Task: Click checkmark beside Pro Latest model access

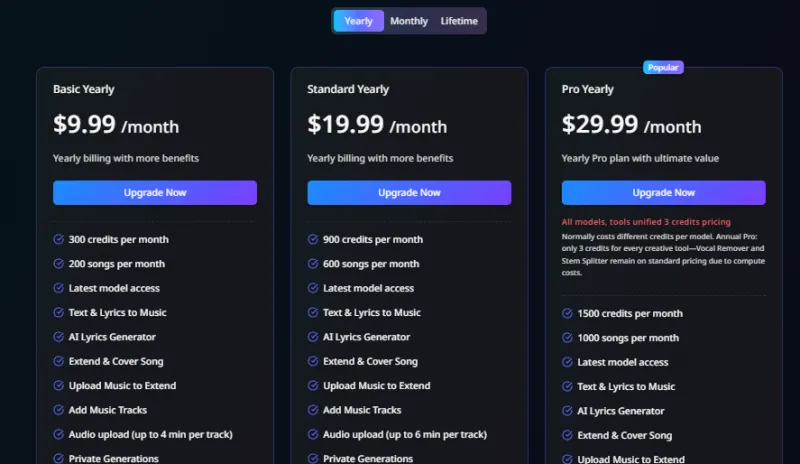Action: point(567,362)
